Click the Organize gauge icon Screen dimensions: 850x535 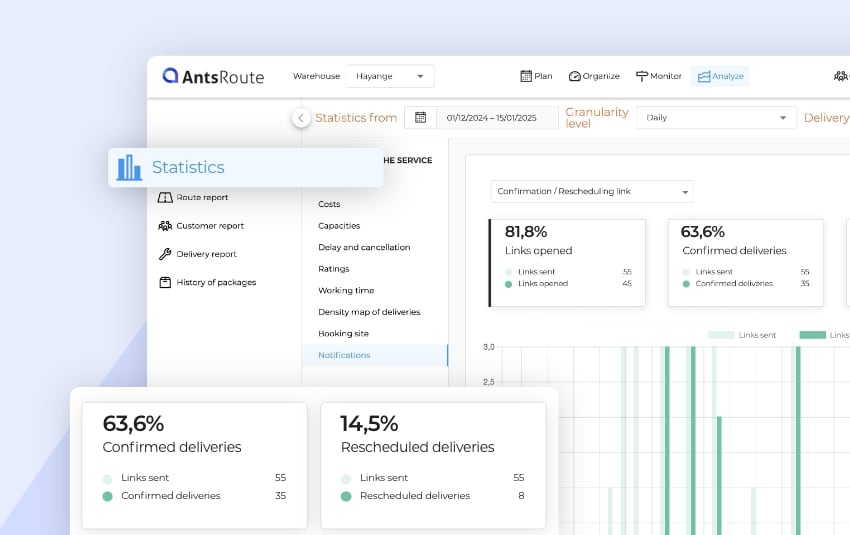(x=574, y=76)
